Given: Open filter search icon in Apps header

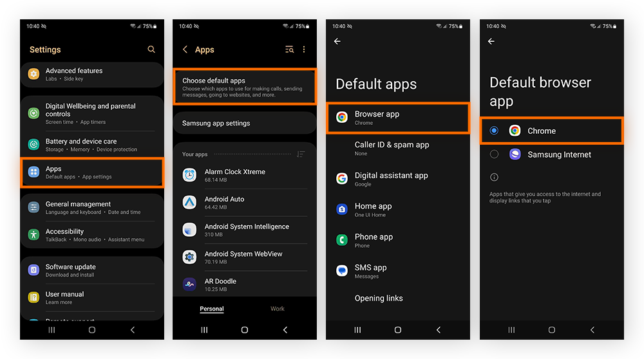Looking at the screenshot, I should click(290, 50).
